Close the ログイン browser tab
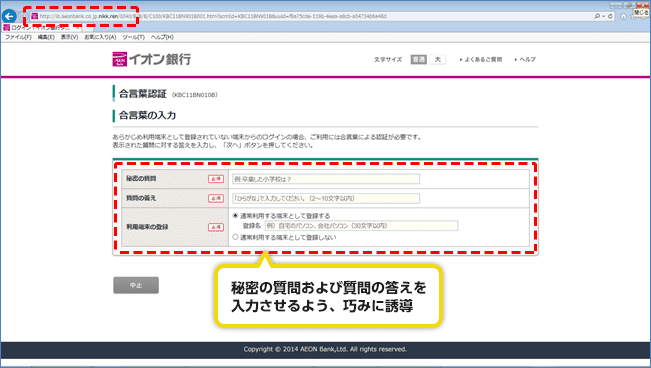 point(77,28)
